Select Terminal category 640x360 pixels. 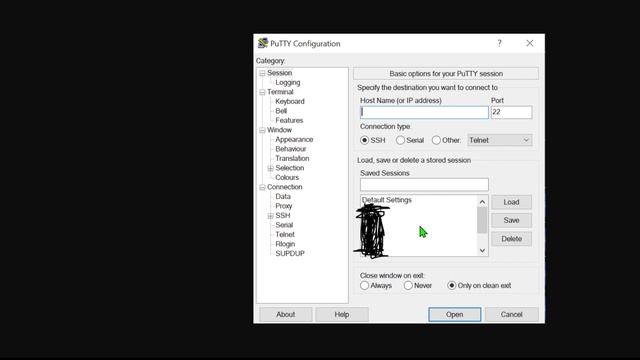280,92
